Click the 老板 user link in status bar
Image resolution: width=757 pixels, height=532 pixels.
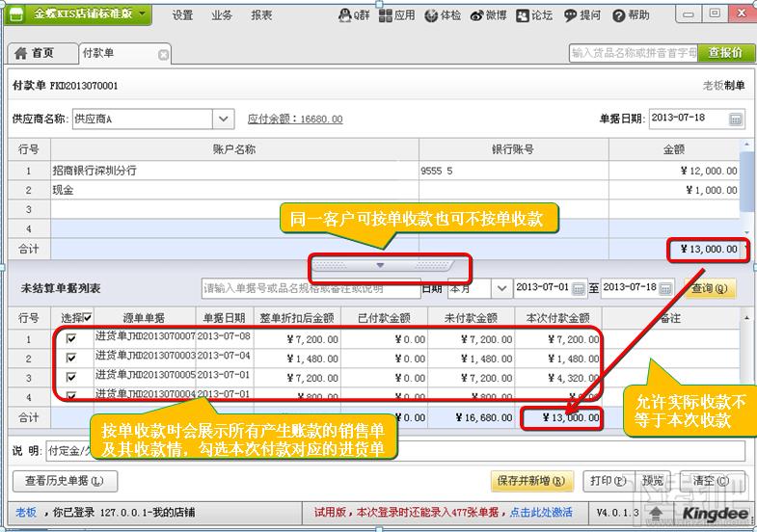click(26, 512)
